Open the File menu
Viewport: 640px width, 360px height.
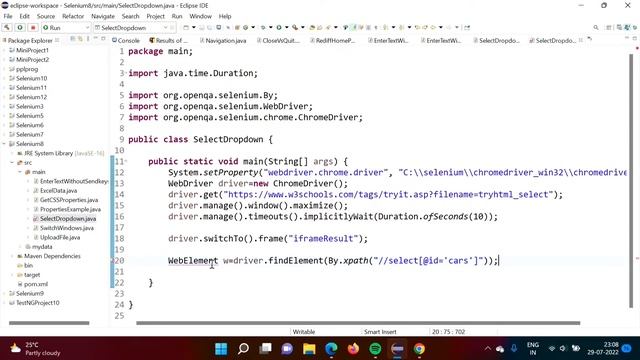click(8, 16)
